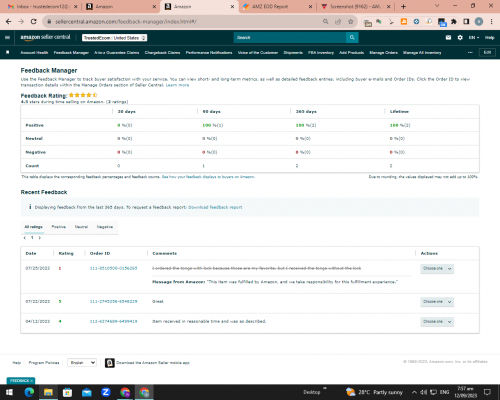This screenshot has width=500, height=400.
Task: Click the browser back arrow
Action: (9, 21)
